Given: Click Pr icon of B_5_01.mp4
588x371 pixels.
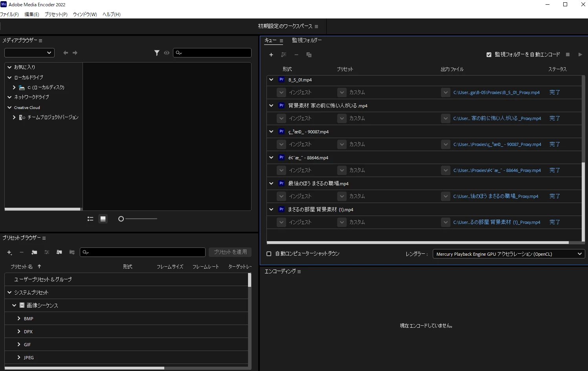Looking at the screenshot, I should (x=281, y=79).
